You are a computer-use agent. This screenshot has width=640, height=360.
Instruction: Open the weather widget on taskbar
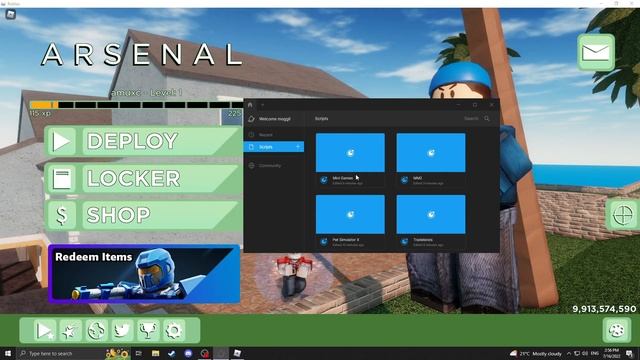coord(536,353)
